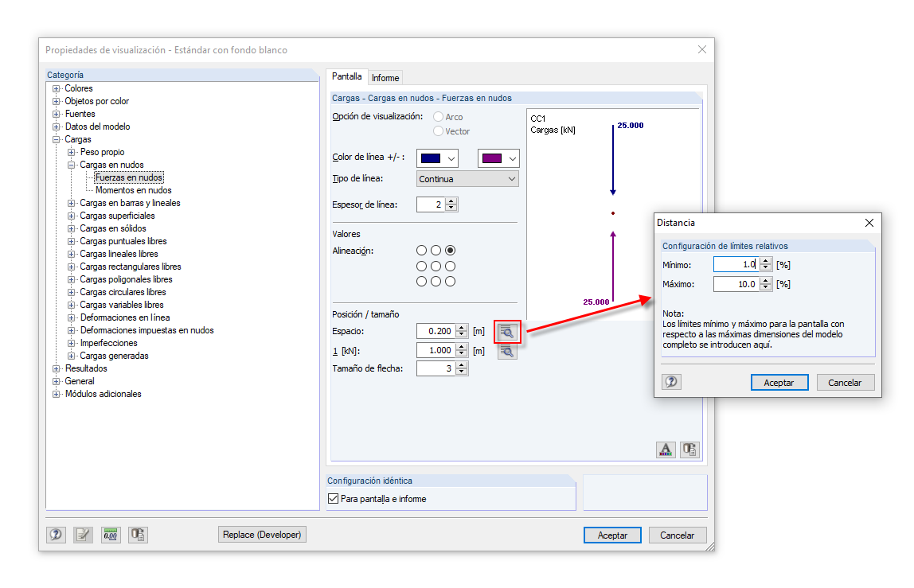Image resolution: width=914 pixels, height=588 pixels.
Task: Select middle-center alignment radio button
Action: pyautogui.click(x=436, y=267)
